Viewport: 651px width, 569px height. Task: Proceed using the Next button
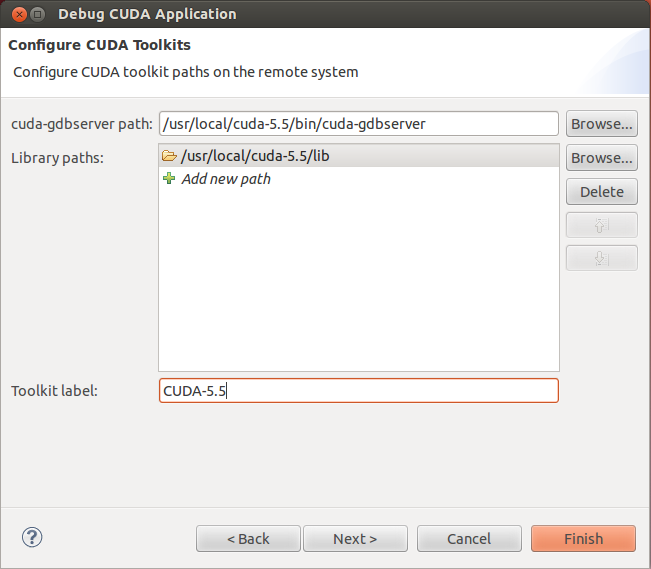tap(355, 539)
